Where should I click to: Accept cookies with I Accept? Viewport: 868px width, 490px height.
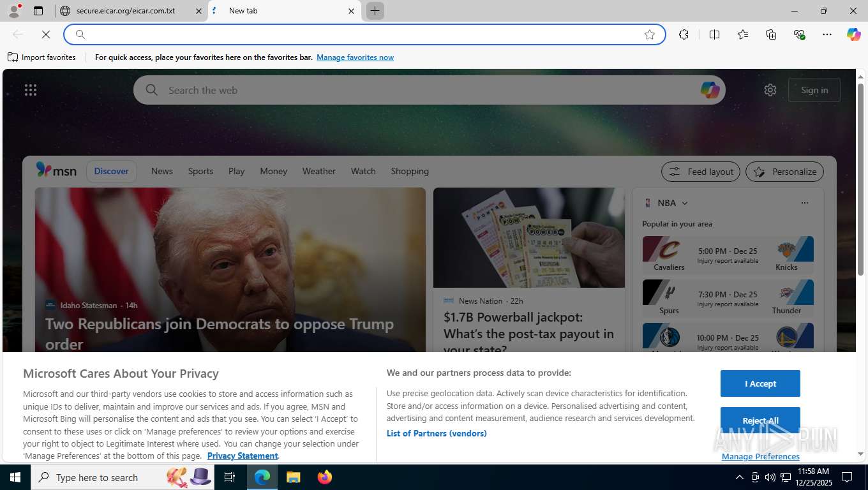760,383
